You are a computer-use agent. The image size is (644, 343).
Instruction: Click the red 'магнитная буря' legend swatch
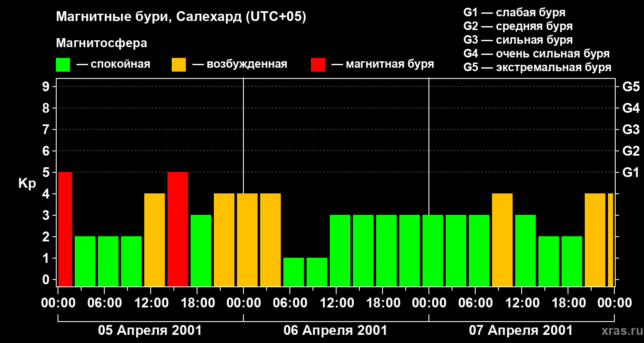(x=318, y=65)
